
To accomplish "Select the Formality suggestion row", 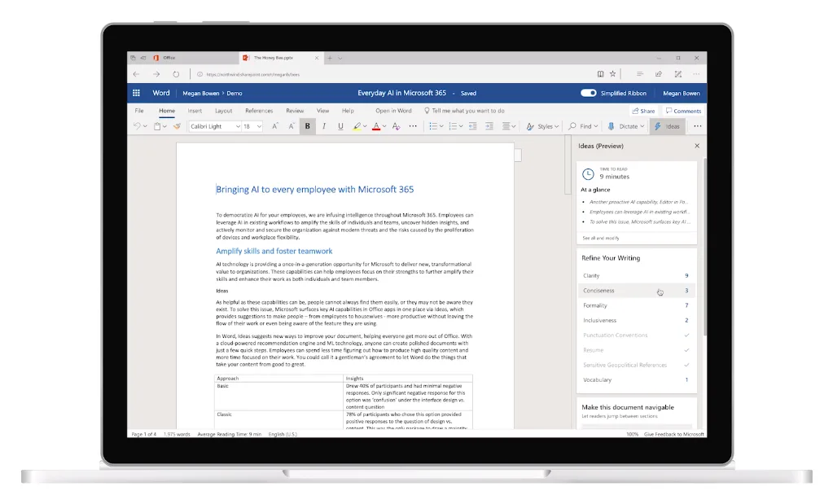I will tap(636, 305).
